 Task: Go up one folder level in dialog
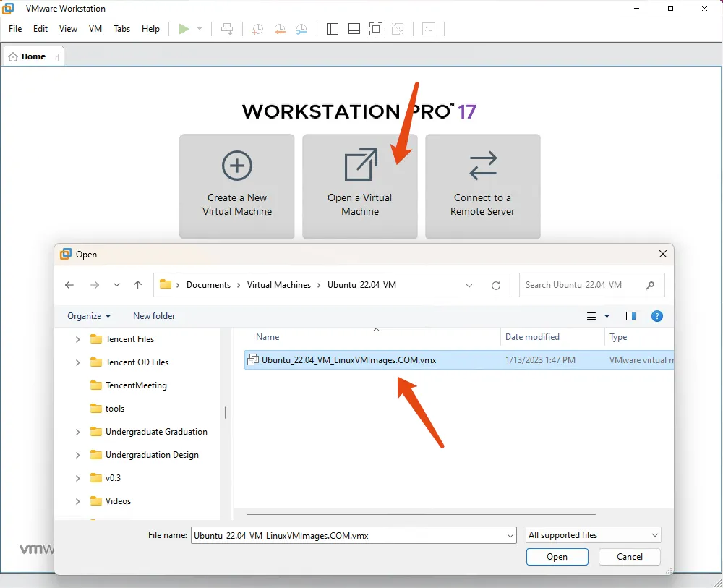point(137,285)
